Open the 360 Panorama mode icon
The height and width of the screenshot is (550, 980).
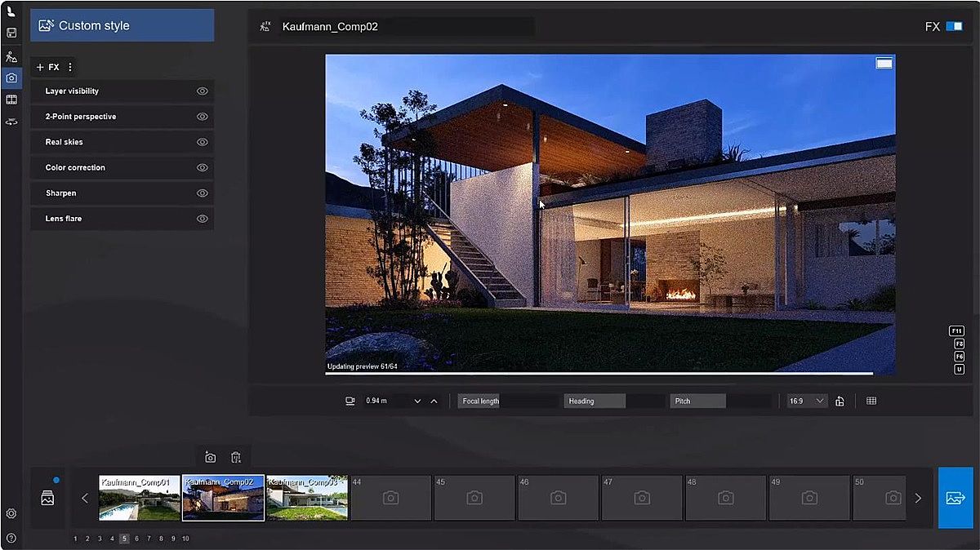[11, 122]
